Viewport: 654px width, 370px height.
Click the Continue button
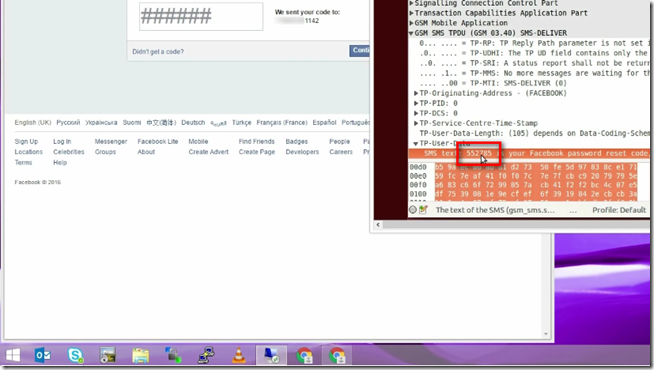[x=360, y=50]
